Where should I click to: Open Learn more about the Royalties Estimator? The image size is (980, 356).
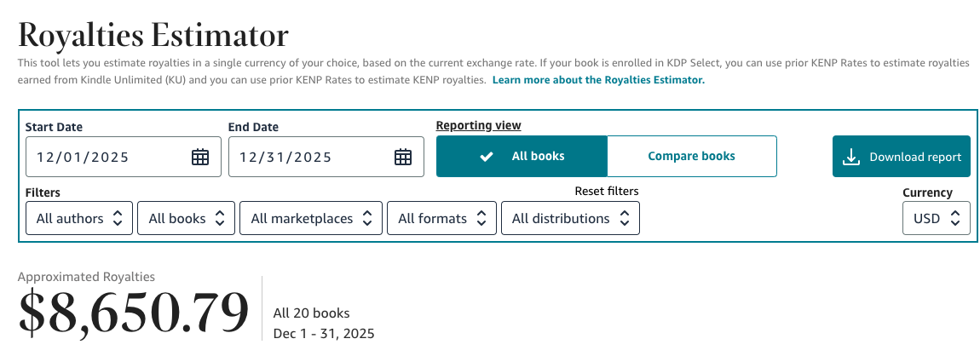tap(598, 80)
